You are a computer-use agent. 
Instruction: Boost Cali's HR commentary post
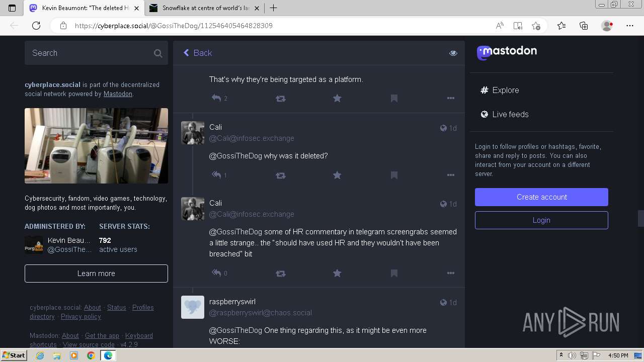(x=281, y=273)
